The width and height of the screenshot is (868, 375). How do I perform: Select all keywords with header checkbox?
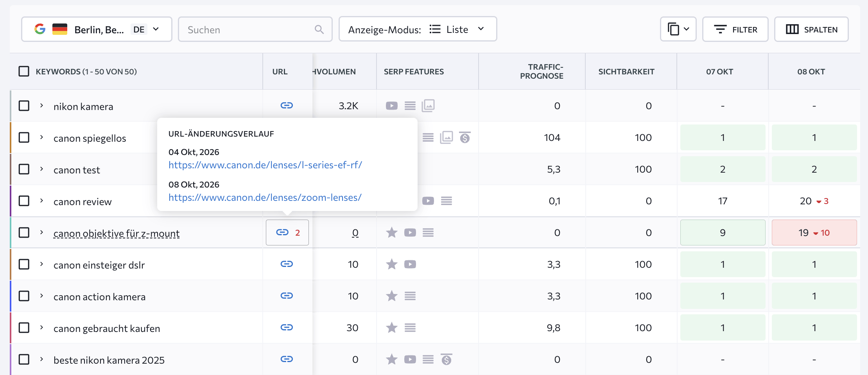(24, 71)
